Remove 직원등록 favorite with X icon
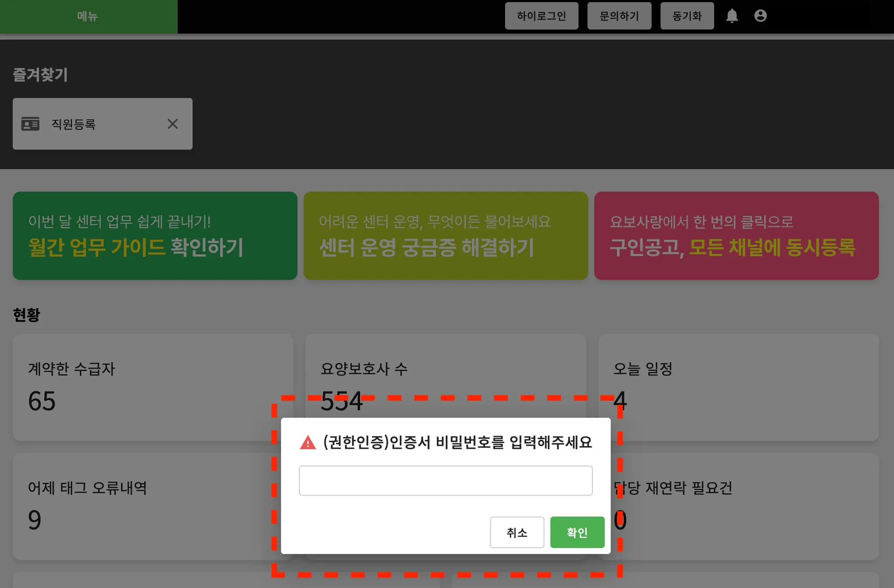Viewport: 894px width, 588px height. click(x=172, y=124)
